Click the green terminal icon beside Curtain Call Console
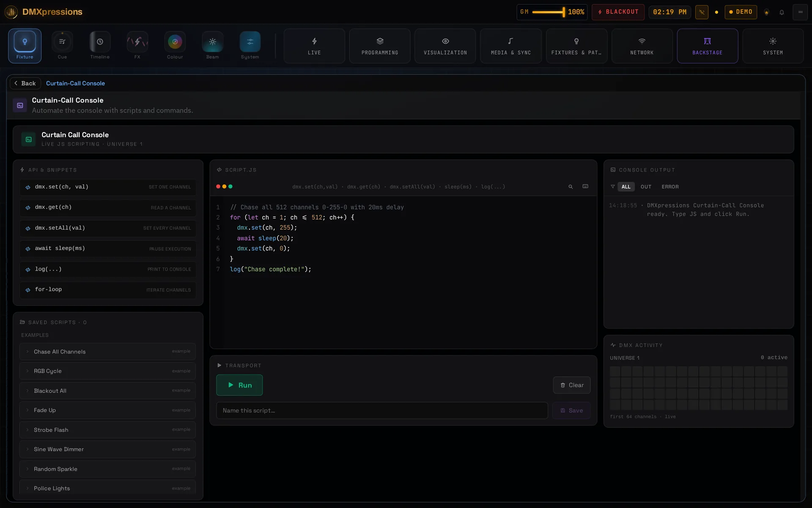This screenshot has width=812, height=508. [x=29, y=139]
